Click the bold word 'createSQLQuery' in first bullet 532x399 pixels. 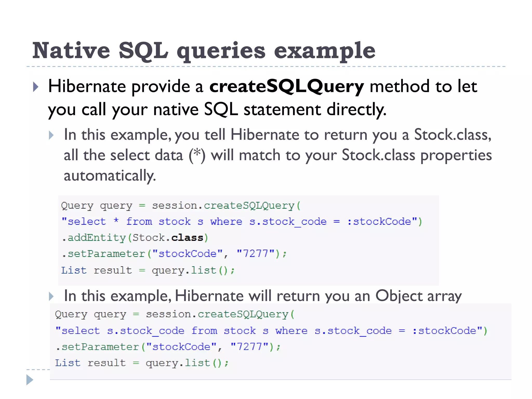[x=287, y=86]
